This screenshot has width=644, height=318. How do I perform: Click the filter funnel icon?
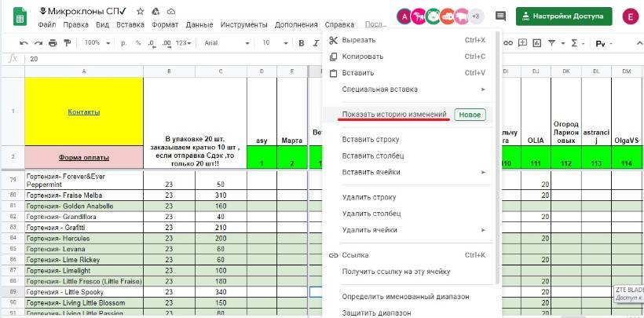[551, 42]
